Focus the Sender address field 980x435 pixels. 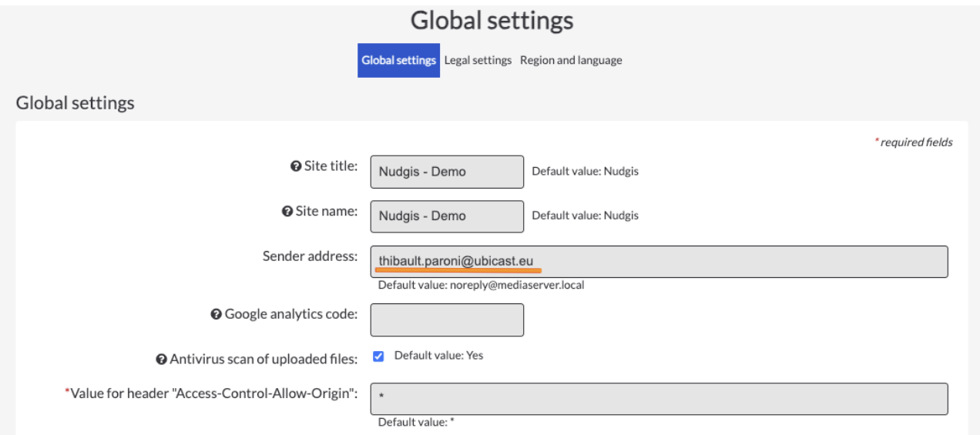(659, 262)
